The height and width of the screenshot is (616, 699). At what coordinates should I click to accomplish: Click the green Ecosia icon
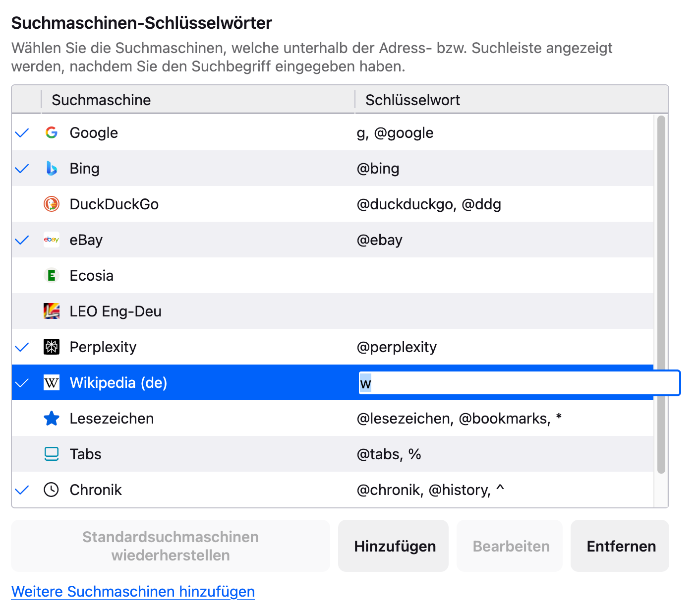click(52, 275)
